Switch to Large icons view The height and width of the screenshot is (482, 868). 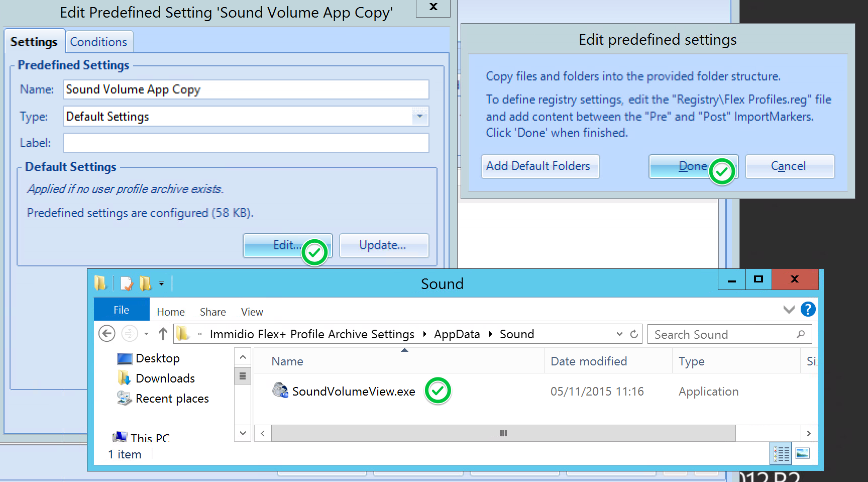point(803,453)
